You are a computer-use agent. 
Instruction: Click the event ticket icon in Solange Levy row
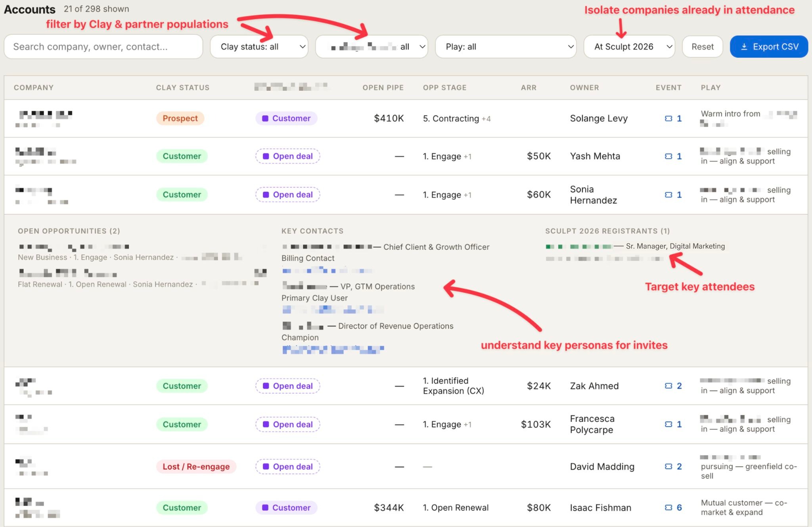[668, 119]
